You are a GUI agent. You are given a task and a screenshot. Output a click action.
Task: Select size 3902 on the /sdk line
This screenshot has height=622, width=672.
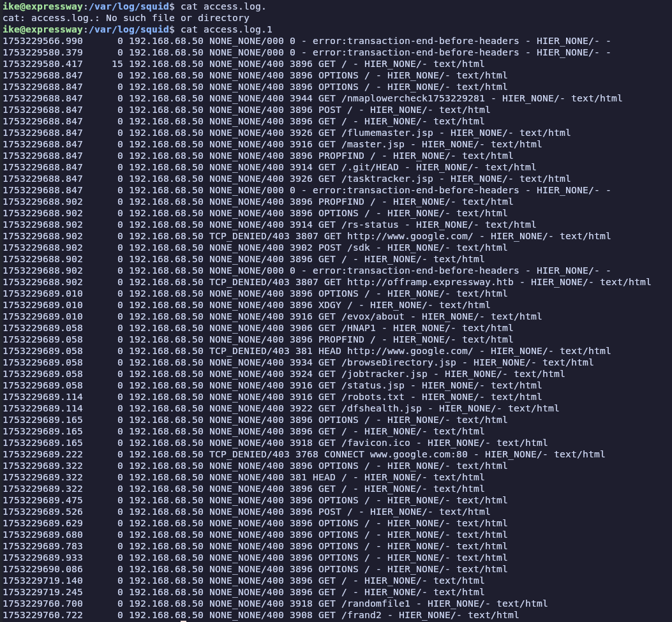tap(301, 248)
